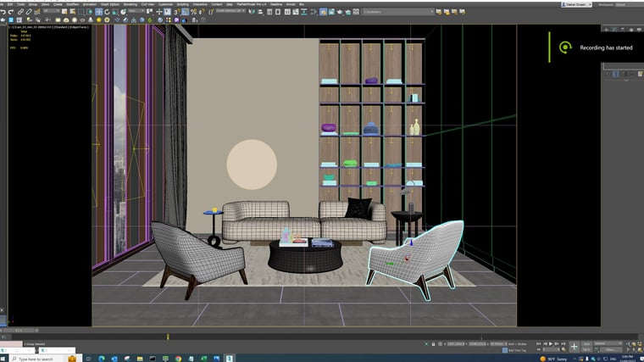Viewport: 644px width, 362px height.
Task: Click the Align tool icon
Action: (x=260, y=12)
